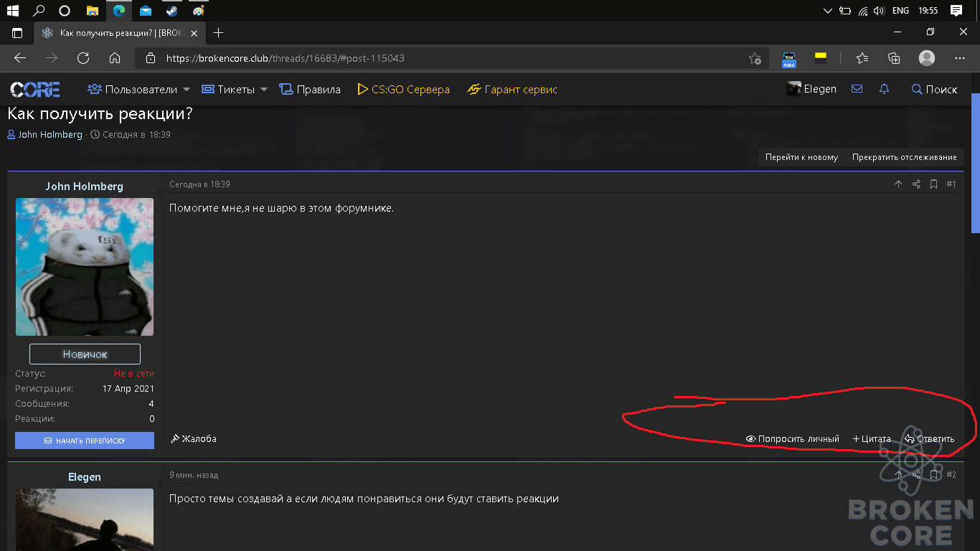This screenshot has width=980, height=551.
Task: Add page to favorites star
Action: 755,59
